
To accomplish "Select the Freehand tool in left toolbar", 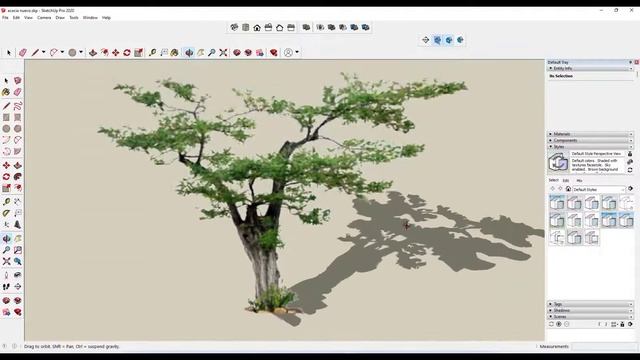I will pyautogui.click(x=18, y=107).
